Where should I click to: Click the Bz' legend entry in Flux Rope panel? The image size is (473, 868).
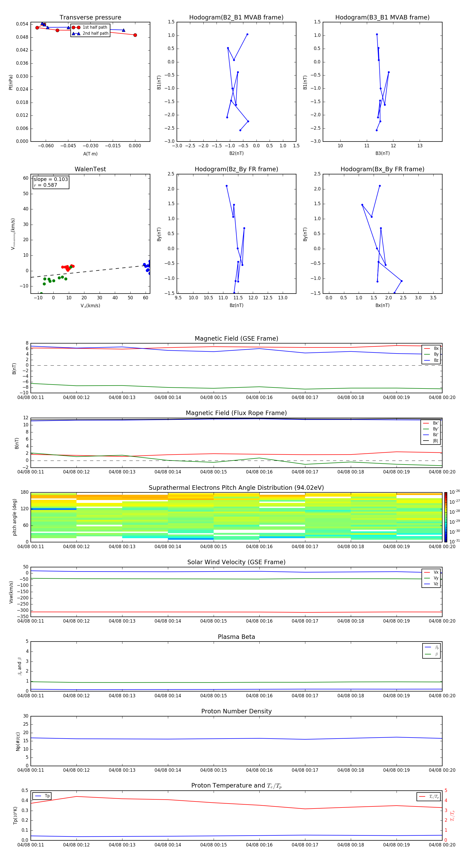pos(431,435)
